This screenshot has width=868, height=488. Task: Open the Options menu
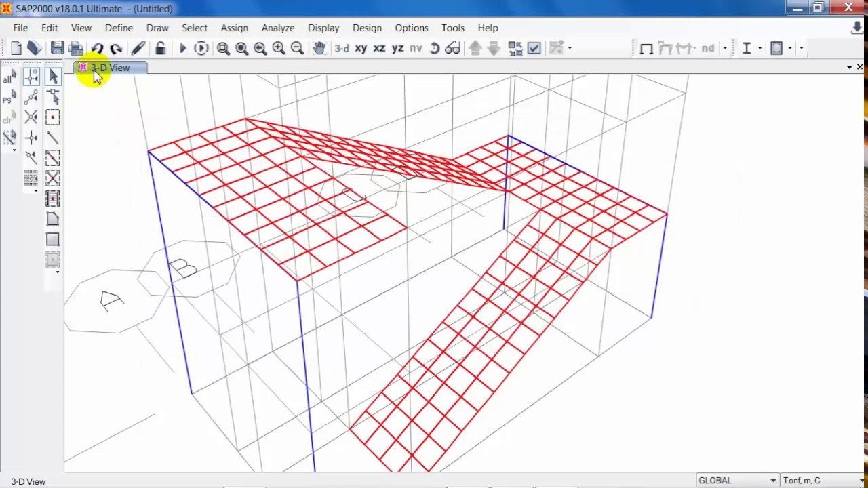coord(412,28)
